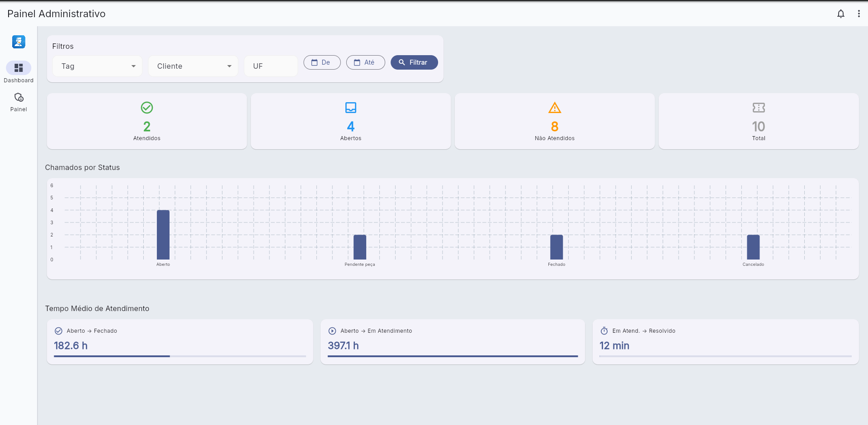Click the blue Abertos inbox icon
868x425 pixels.
click(x=351, y=108)
